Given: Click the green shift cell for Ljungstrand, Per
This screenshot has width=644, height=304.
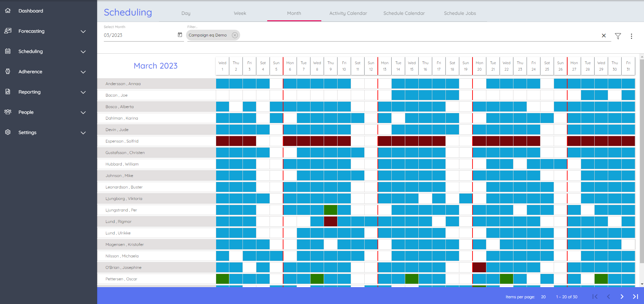Looking at the screenshot, I should coord(330,210).
